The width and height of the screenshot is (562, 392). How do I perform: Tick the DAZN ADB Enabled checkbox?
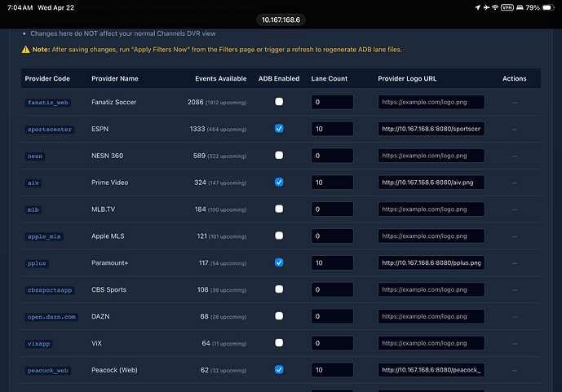click(279, 316)
